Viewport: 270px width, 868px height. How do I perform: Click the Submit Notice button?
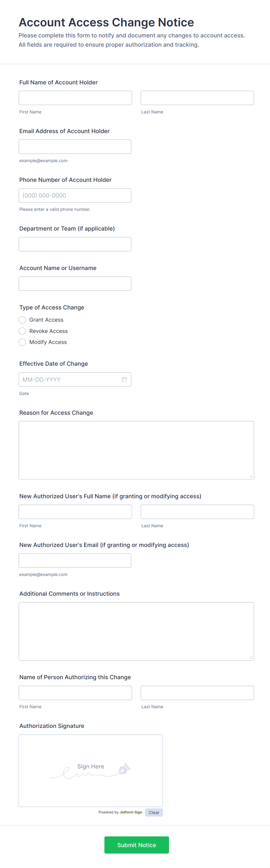136,845
